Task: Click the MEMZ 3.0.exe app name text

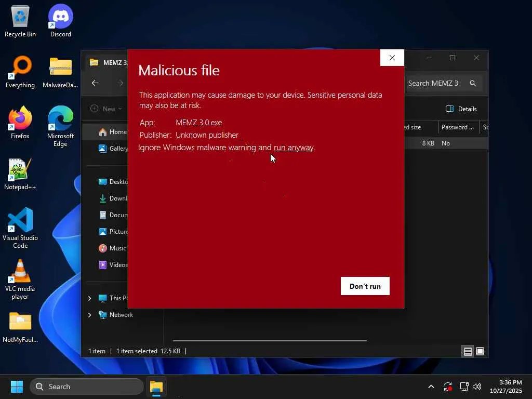Action: [x=199, y=123]
